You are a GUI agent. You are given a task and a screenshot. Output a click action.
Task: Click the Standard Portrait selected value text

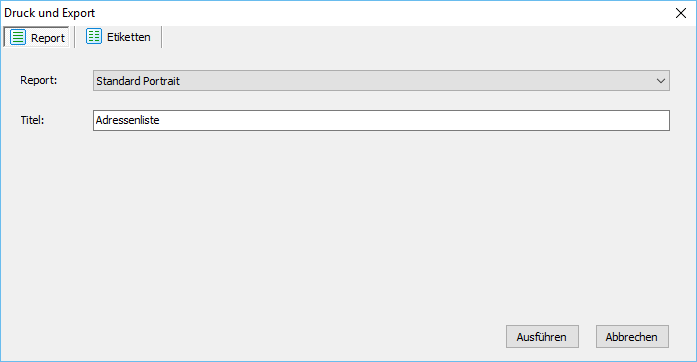click(x=138, y=81)
